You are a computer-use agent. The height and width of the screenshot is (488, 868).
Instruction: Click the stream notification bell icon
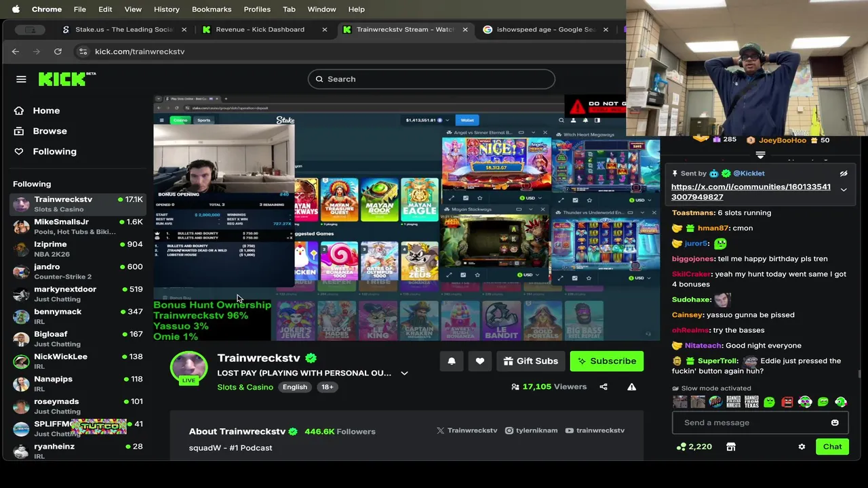pyautogui.click(x=452, y=361)
